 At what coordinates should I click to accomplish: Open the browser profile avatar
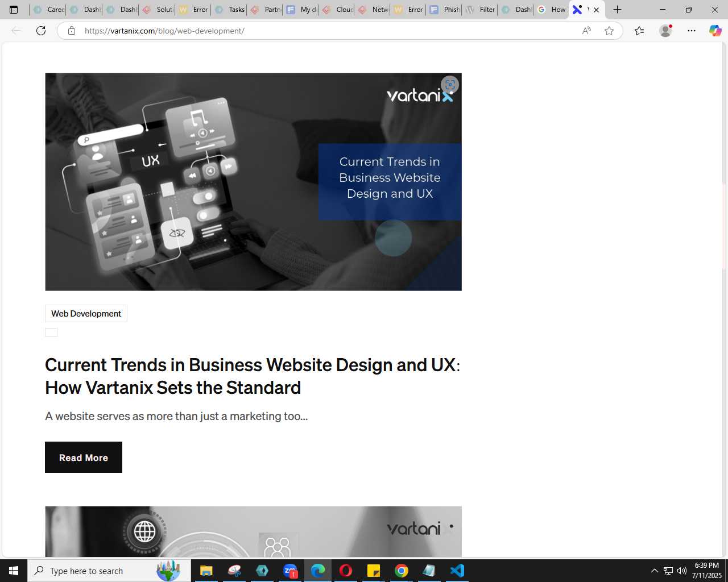tap(665, 31)
